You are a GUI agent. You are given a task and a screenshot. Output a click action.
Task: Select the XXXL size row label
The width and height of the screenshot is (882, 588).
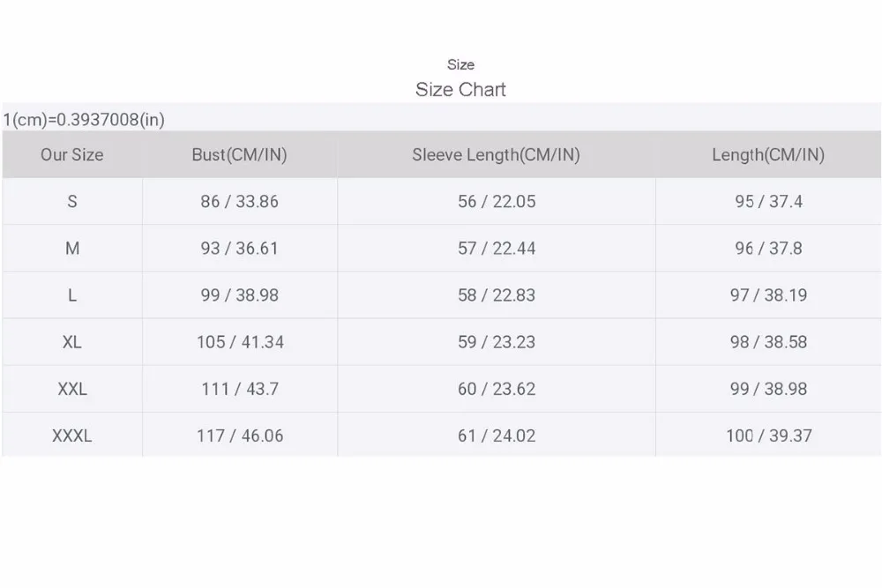coord(72,435)
